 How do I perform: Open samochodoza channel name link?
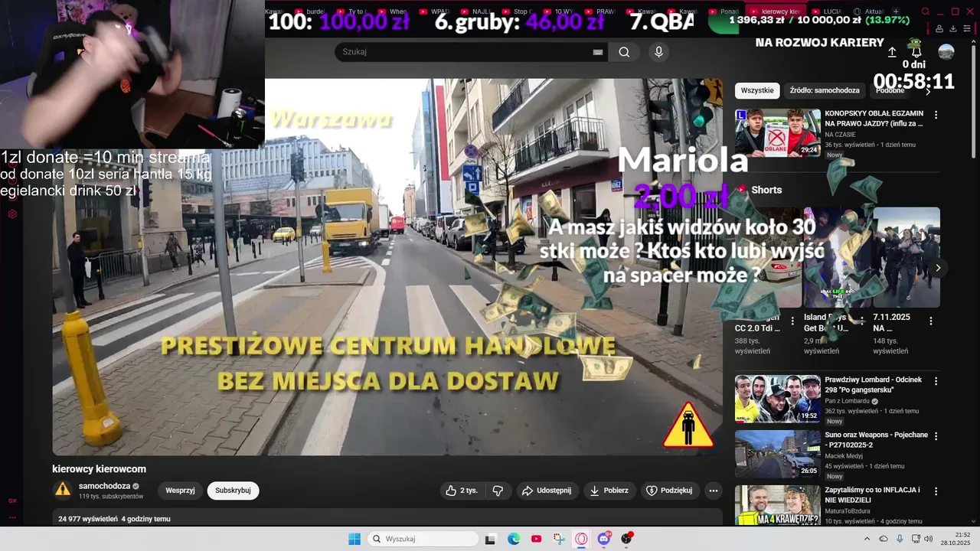105,486
